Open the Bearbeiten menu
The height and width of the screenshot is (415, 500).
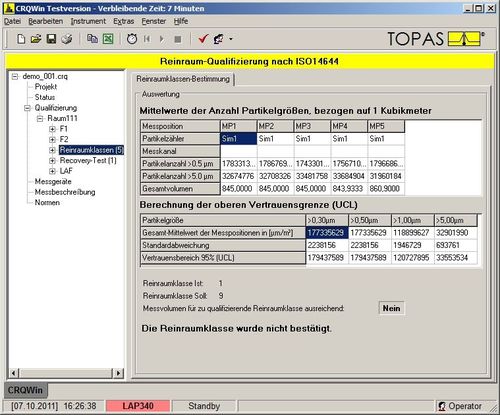[x=45, y=21]
